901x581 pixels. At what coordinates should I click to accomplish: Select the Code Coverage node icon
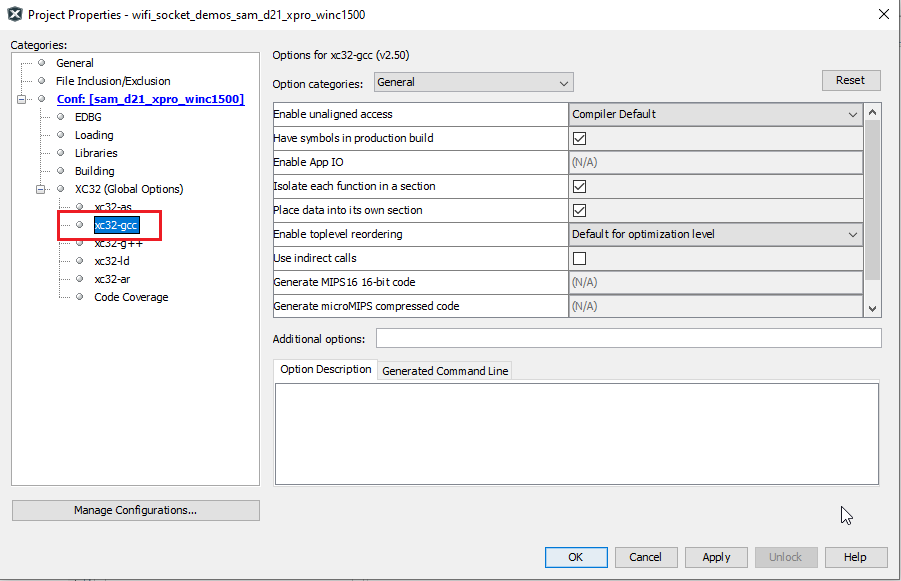click(78, 296)
